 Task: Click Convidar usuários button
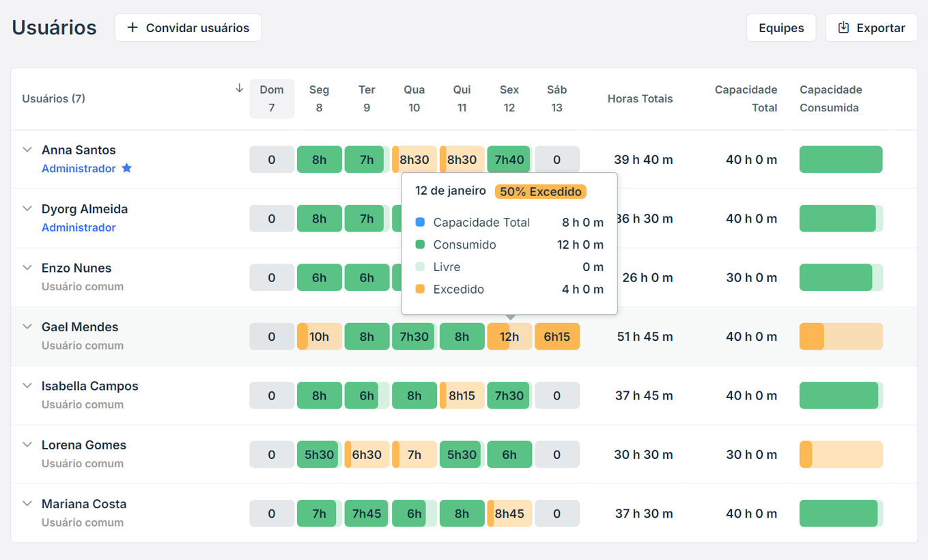(x=188, y=28)
